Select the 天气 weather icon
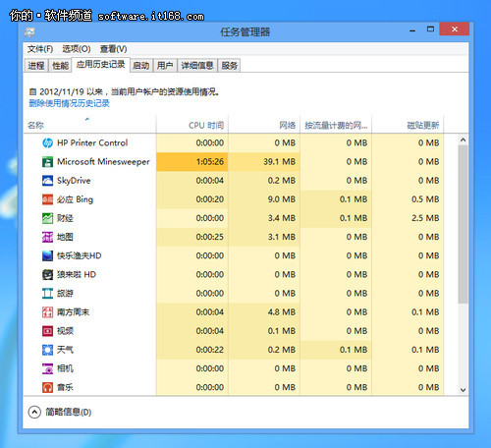The height and width of the screenshot is (448, 491). pyautogui.click(x=47, y=350)
